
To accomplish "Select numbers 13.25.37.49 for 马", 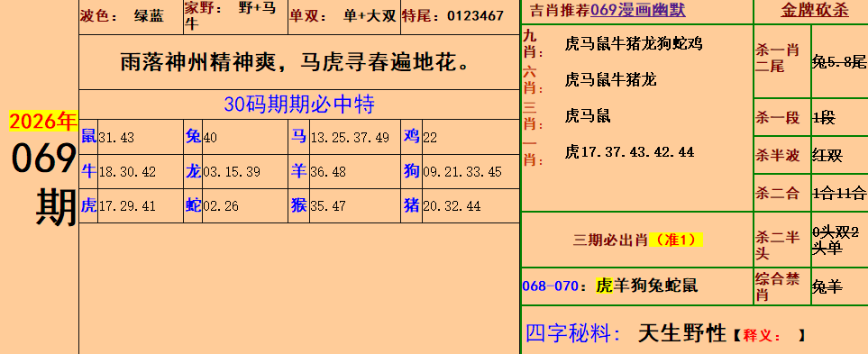I will [350, 138].
